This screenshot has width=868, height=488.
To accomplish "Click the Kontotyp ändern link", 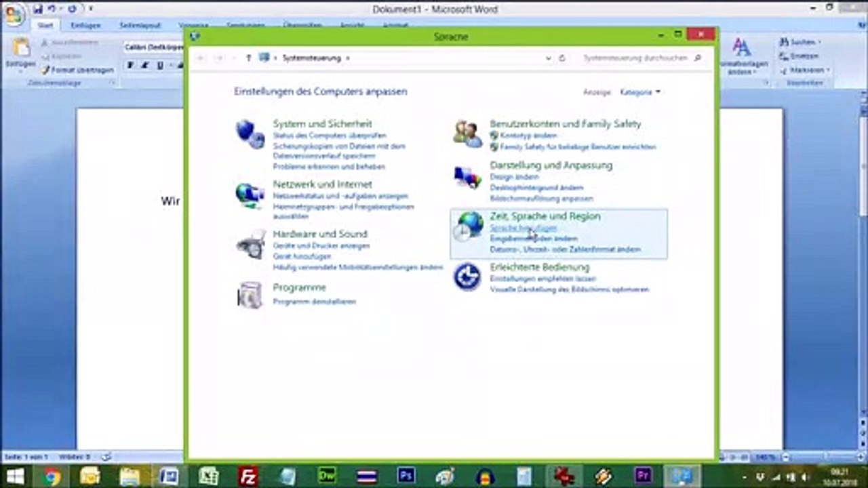I will click(528, 136).
